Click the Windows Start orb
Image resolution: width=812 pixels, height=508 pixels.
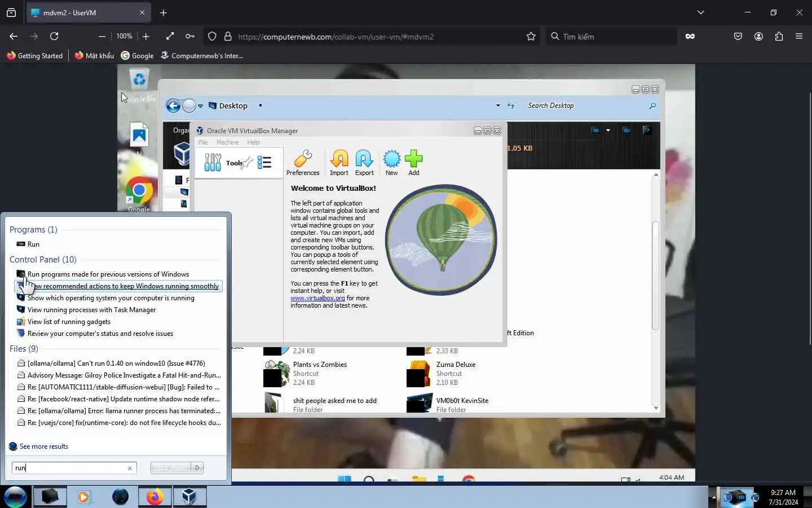pyautogui.click(x=15, y=497)
